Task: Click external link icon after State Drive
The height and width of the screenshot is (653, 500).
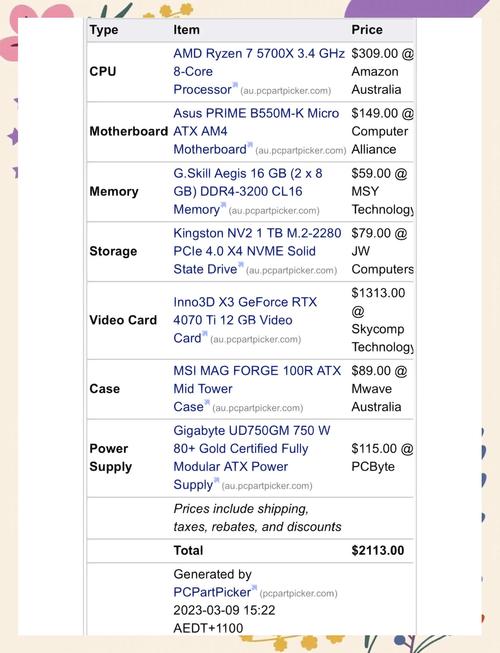Action: [x=241, y=265]
